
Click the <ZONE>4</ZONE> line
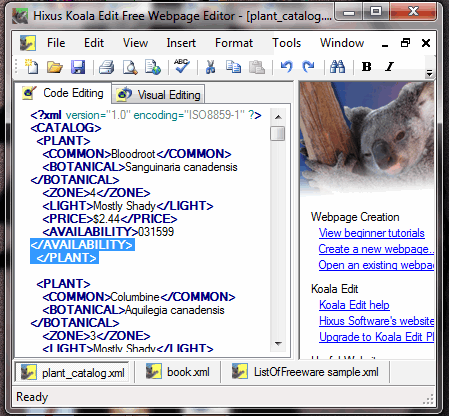coord(96,193)
